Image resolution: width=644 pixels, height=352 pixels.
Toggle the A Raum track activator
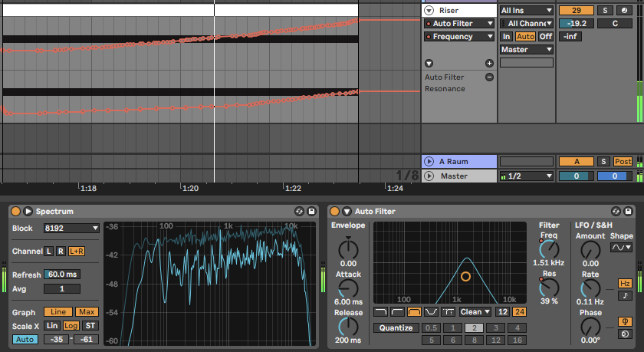pos(577,161)
